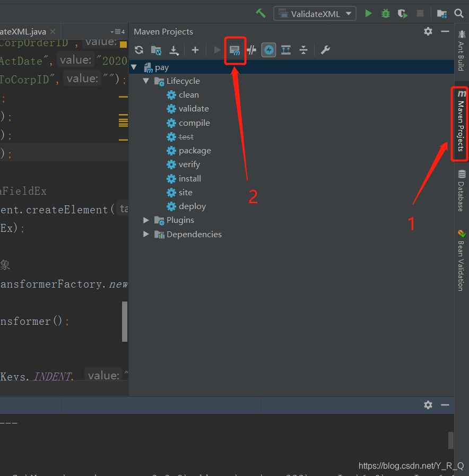Select the deploy lifecycle goal
The width and height of the screenshot is (469, 476).
tap(192, 206)
